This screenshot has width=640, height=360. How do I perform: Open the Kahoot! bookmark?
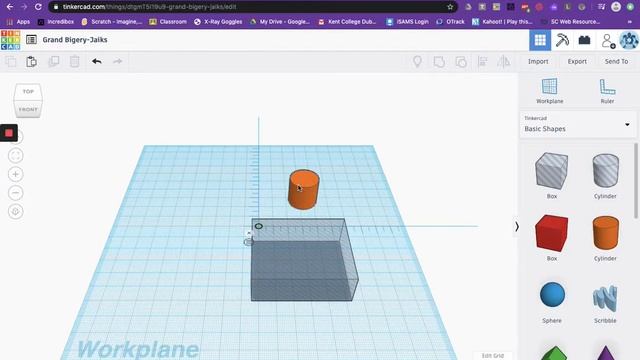(502, 22)
